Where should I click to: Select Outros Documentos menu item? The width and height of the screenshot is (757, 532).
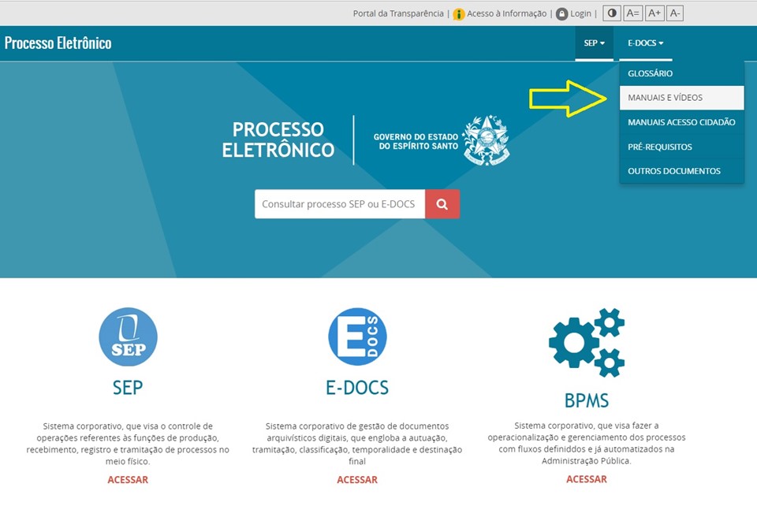(681, 171)
